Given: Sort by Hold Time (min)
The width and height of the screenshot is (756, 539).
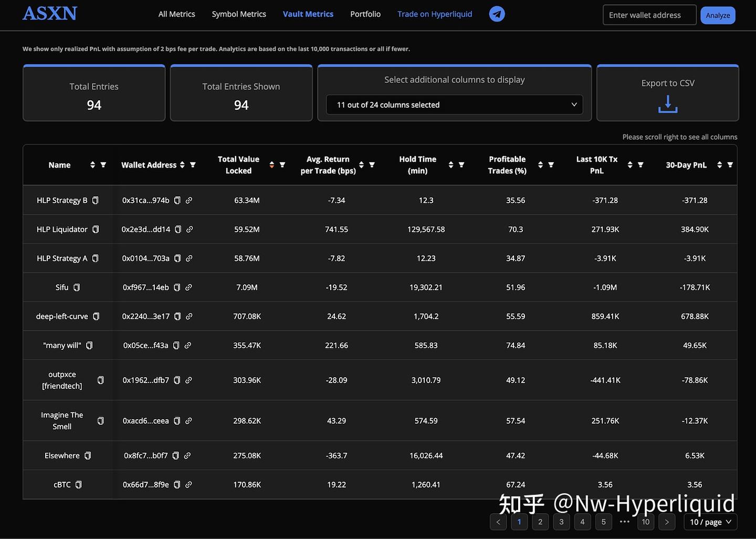Looking at the screenshot, I should tap(450, 165).
